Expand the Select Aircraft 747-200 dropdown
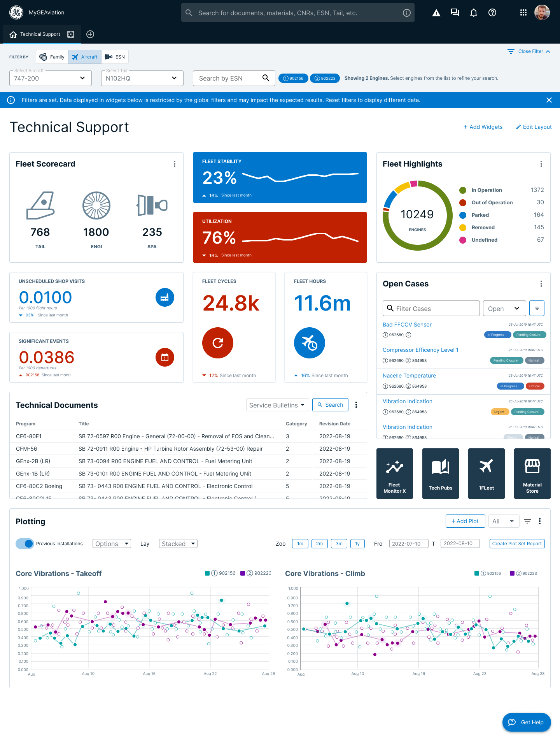 pyautogui.click(x=51, y=78)
